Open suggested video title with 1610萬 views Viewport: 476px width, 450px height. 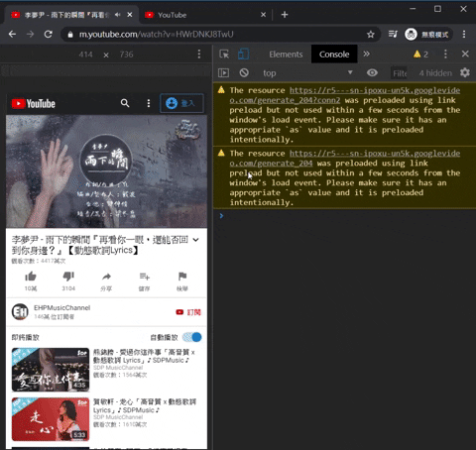pyautogui.click(x=145, y=405)
